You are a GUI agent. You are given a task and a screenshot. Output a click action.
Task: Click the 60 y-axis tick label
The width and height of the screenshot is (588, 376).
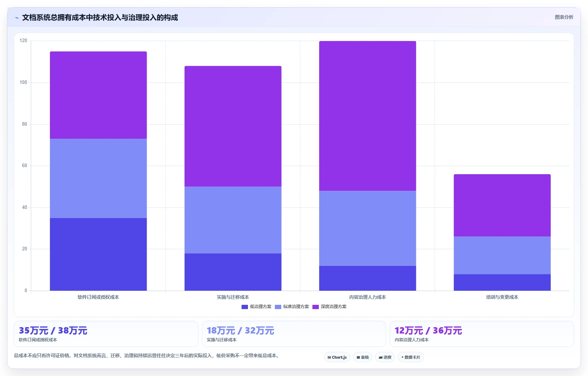point(24,166)
